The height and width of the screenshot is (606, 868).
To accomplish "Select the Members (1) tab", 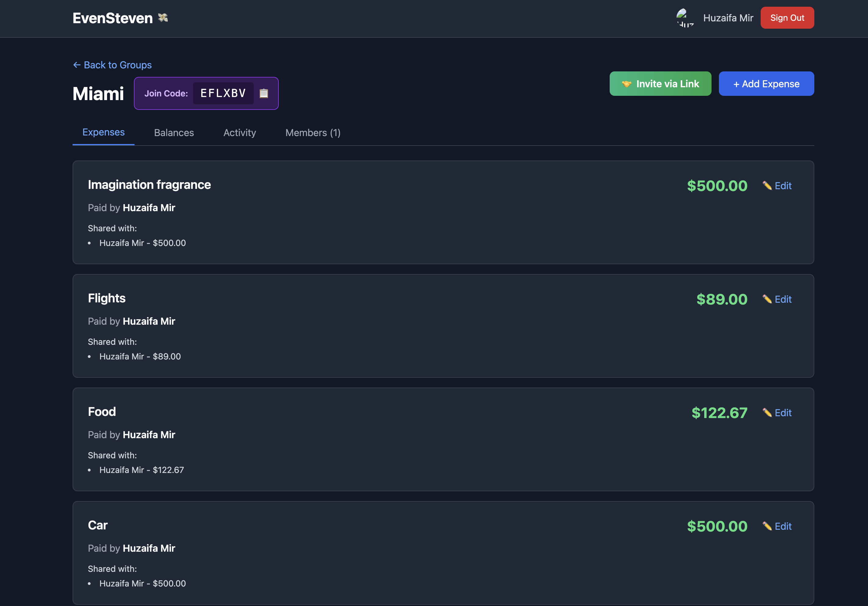I will click(313, 133).
